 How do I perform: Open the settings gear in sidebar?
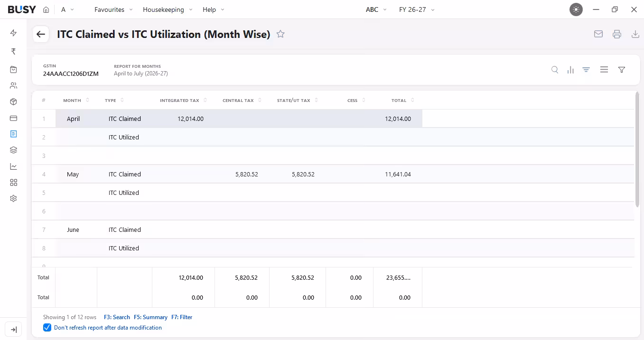pyautogui.click(x=13, y=199)
